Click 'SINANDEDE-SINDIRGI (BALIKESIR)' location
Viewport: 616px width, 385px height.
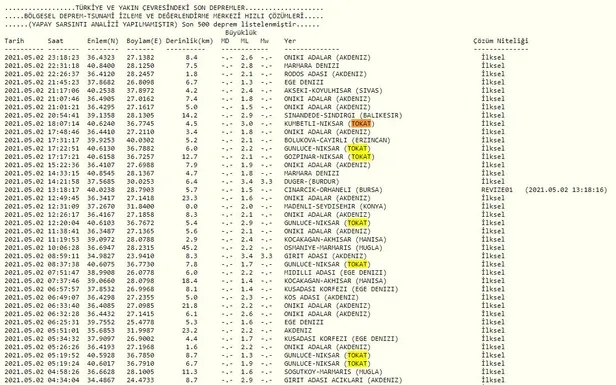(x=343, y=116)
